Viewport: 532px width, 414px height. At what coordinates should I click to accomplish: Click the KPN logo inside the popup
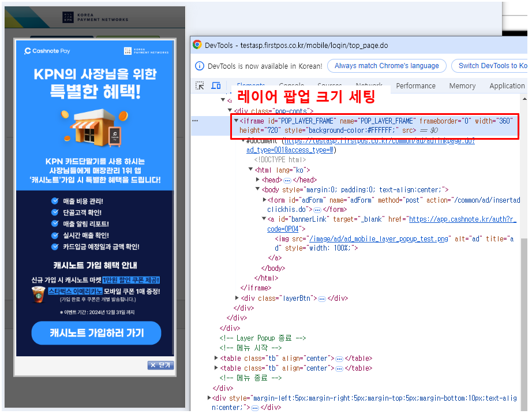(146, 51)
